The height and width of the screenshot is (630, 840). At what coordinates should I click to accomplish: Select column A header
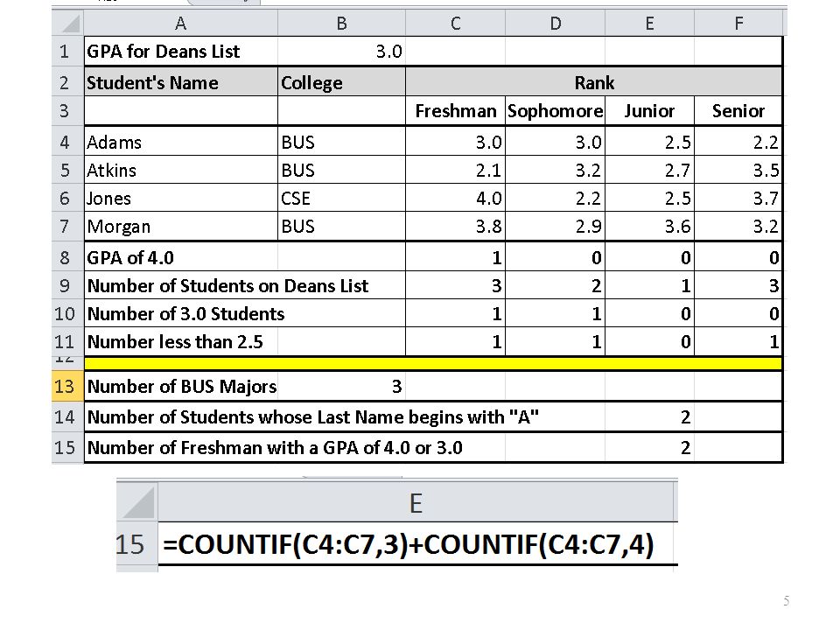(x=180, y=23)
